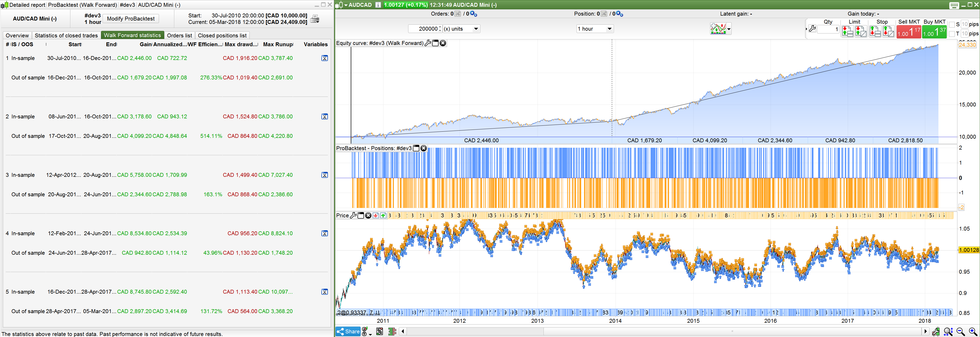Enable the S stop pips checkbox

pyautogui.click(x=952, y=24)
